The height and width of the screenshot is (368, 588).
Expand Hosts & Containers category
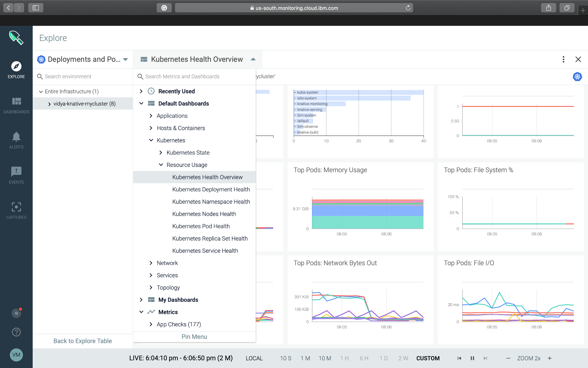click(x=151, y=128)
